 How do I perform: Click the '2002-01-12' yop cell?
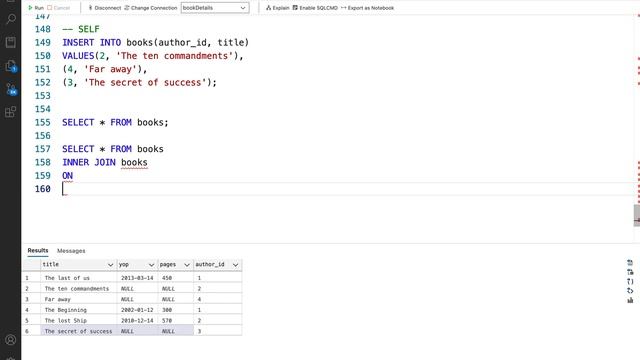138,310
